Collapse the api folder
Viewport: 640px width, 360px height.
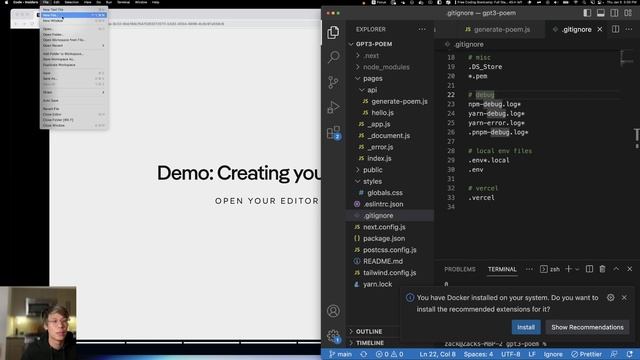coord(371,90)
